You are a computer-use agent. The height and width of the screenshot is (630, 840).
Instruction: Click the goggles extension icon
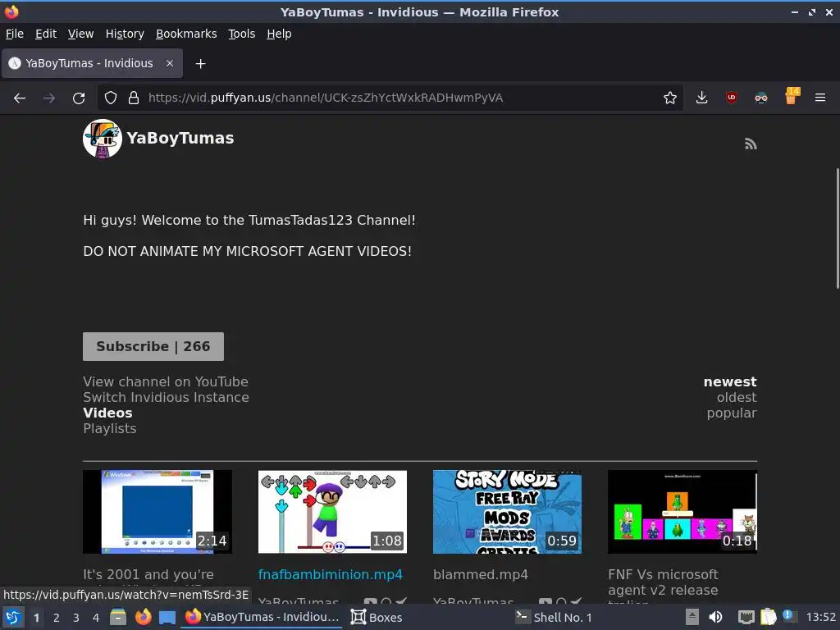(760, 98)
